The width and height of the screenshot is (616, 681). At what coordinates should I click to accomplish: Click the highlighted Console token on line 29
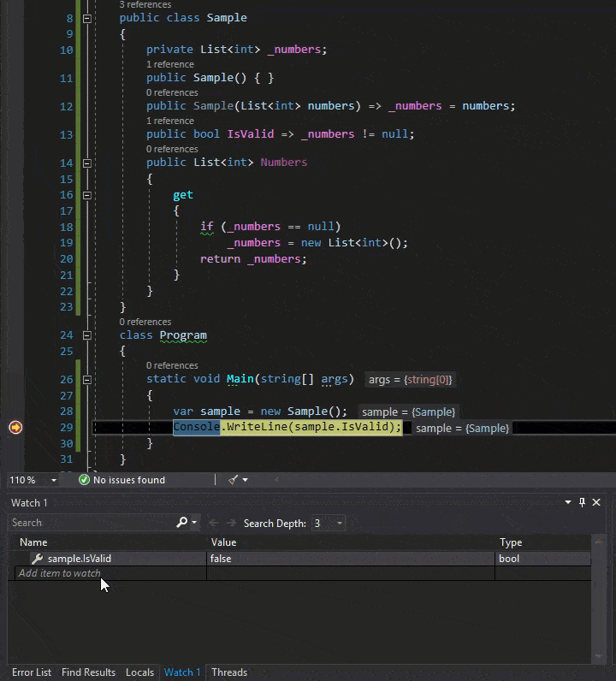click(x=197, y=427)
